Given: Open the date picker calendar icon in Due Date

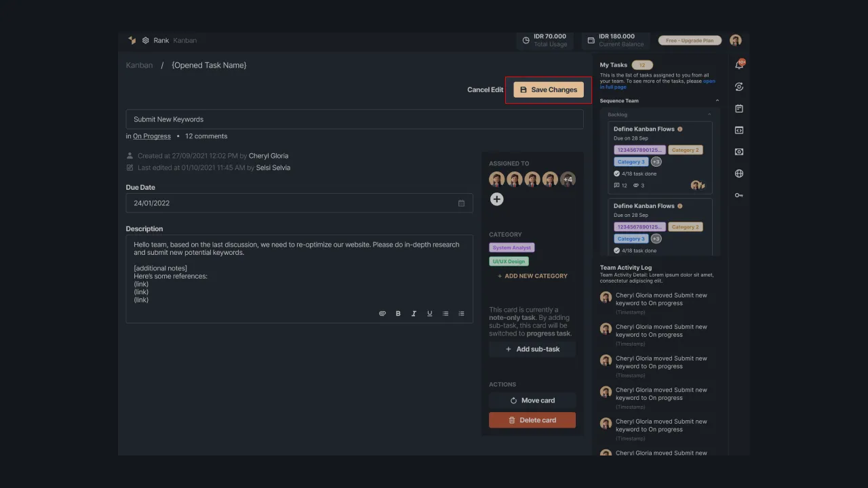Looking at the screenshot, I should (461, 203).
